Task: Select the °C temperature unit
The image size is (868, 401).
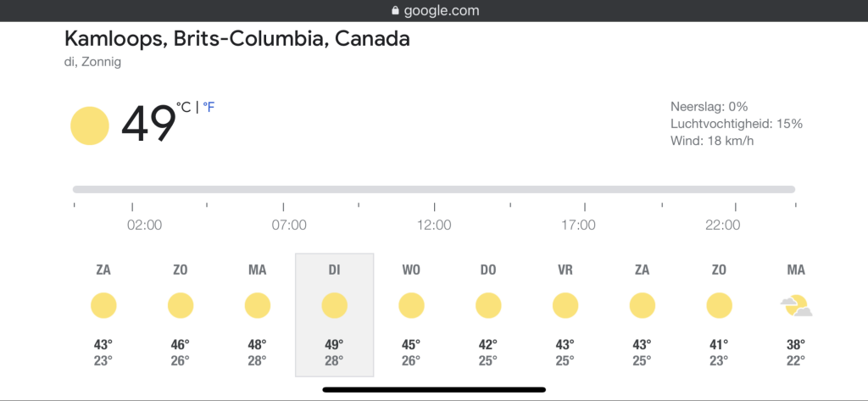Action: tap(184, 107)
